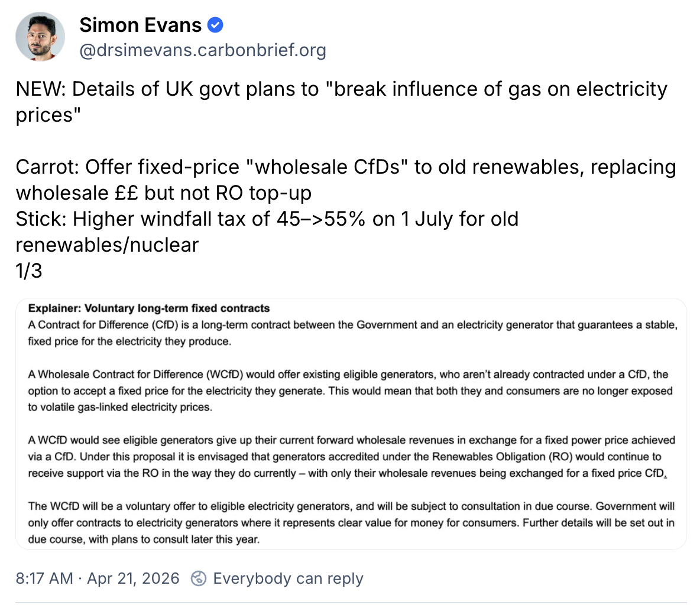Click the 1/3 thread indicator
Viewport: 700px width, 605px height.
tap(29, 270)
